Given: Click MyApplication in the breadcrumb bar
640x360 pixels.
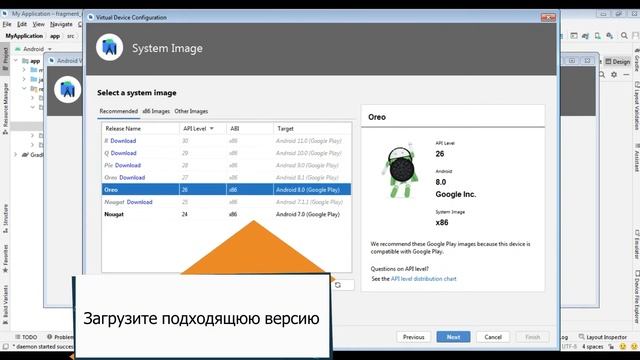Looking at the screenshot, I should 24,36.
